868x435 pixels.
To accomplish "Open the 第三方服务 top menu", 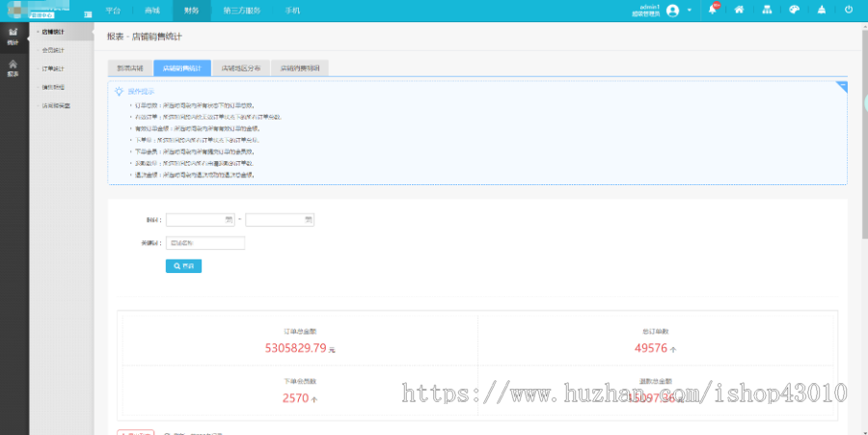I will pos(242,11).
